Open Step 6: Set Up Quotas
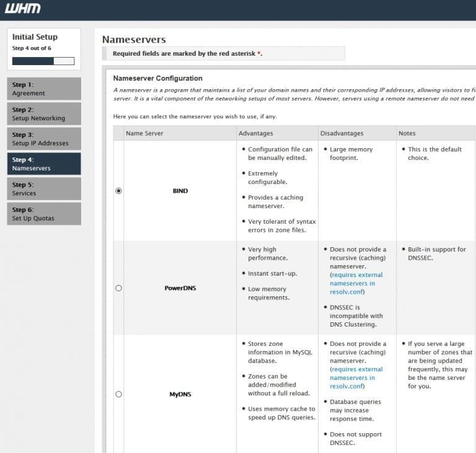This screenshot has width=476, height=453. (x=44, y=214)
